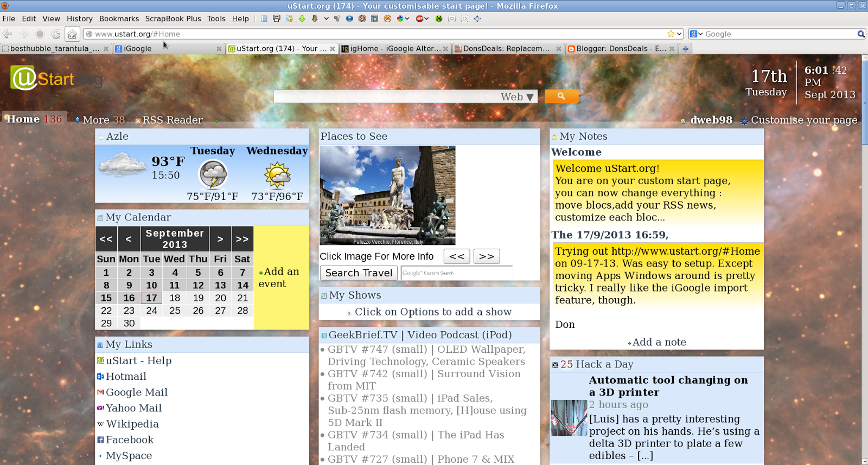Click the green download arrow toolbar icon
This screenshot has height=465, width=868.
pyautogui.click(x=302, y=18)
